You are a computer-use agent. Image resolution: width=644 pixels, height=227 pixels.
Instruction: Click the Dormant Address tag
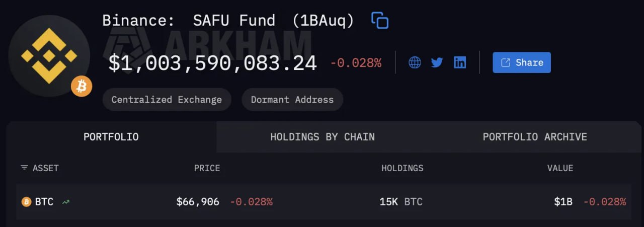292,100
